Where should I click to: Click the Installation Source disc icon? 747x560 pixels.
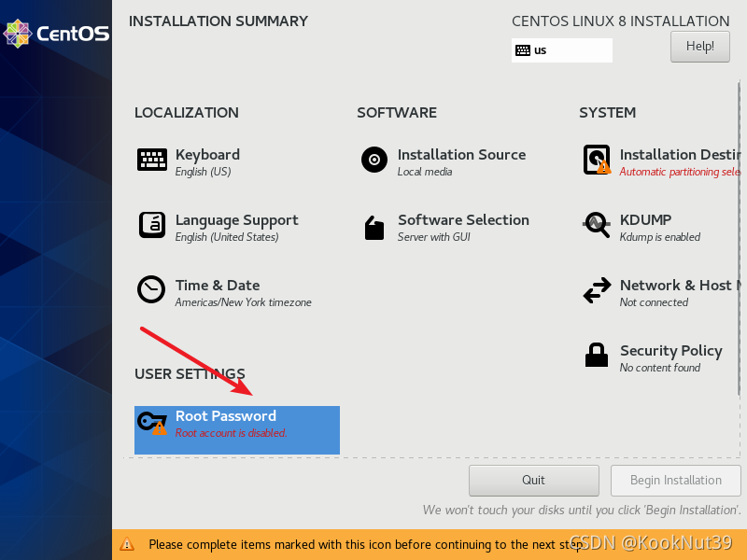coord(374,160)
